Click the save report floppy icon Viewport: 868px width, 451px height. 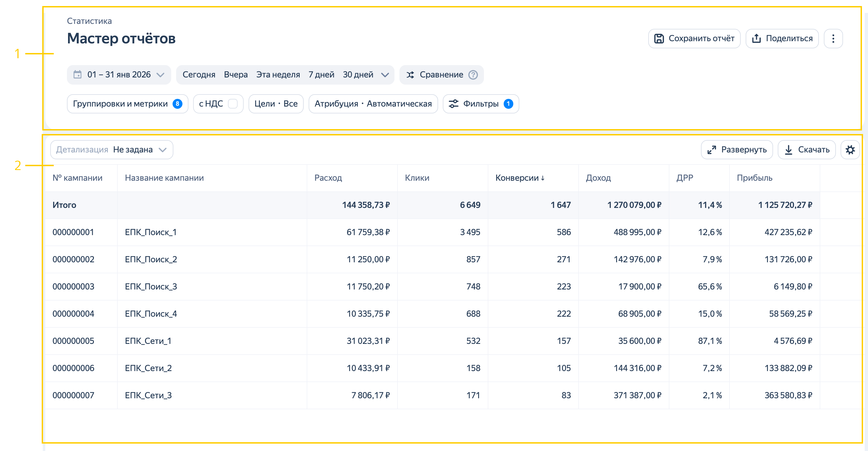[659, 38]
